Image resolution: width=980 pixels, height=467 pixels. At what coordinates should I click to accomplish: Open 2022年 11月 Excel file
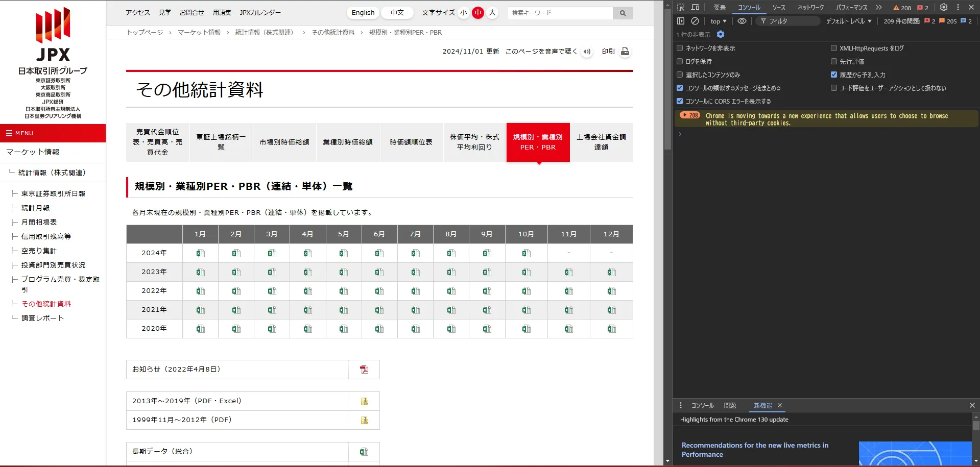[568, 291]
